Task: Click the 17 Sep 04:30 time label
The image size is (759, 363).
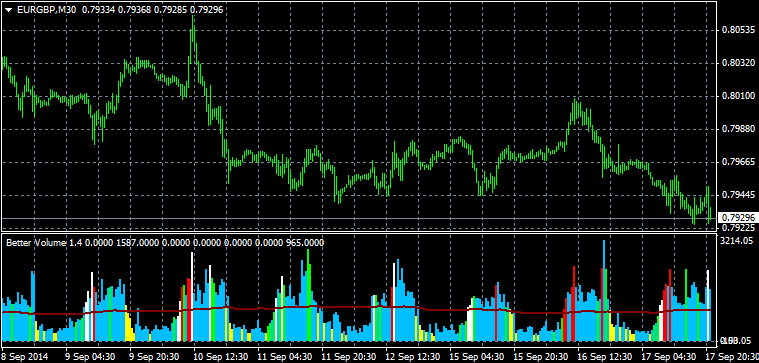Action: (x=668, y=356)
